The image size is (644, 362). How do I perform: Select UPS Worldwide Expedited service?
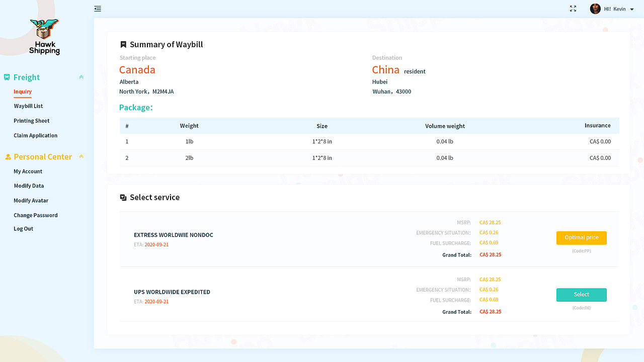[581, 295]
